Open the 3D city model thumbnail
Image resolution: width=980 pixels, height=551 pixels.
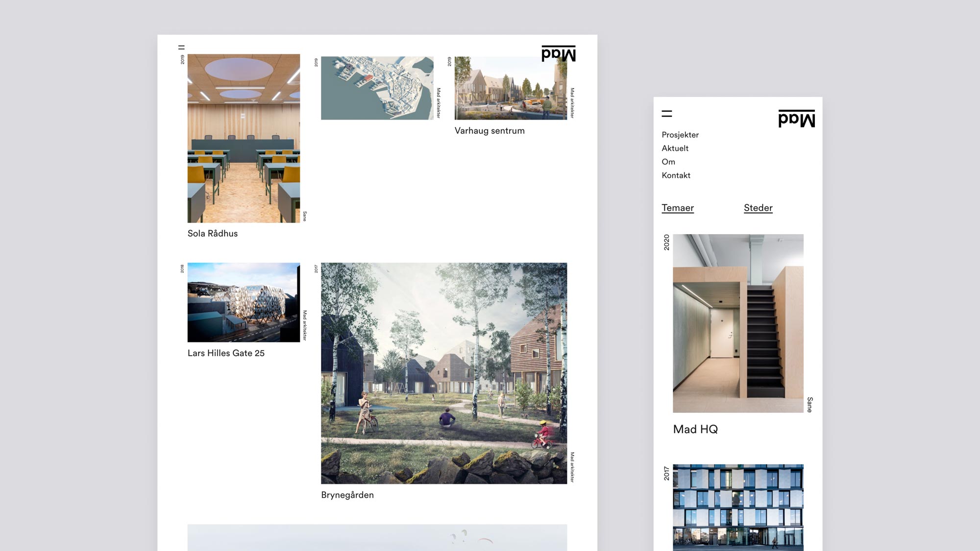click(377, 88)
